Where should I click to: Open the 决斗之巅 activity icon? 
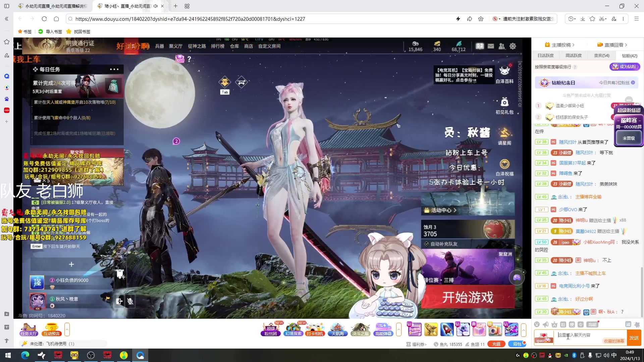coord(360,329)
